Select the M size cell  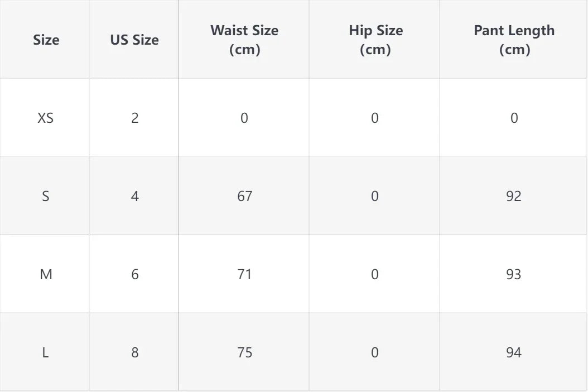[x=46, y=274]
